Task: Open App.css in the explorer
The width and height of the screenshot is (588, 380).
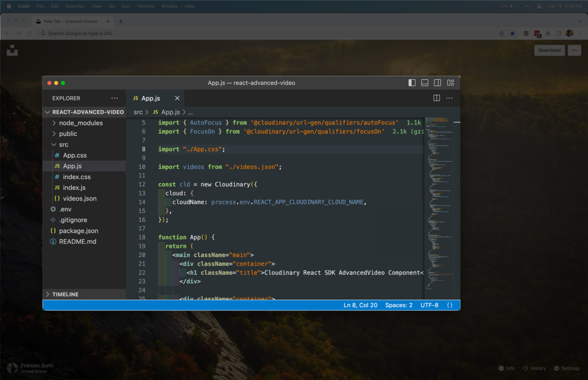Action: pos(84,155)
